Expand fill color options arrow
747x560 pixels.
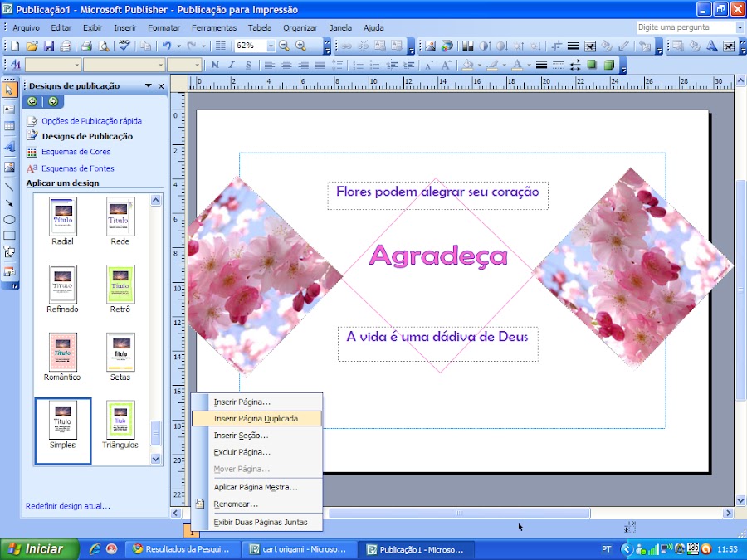(479, 66)
